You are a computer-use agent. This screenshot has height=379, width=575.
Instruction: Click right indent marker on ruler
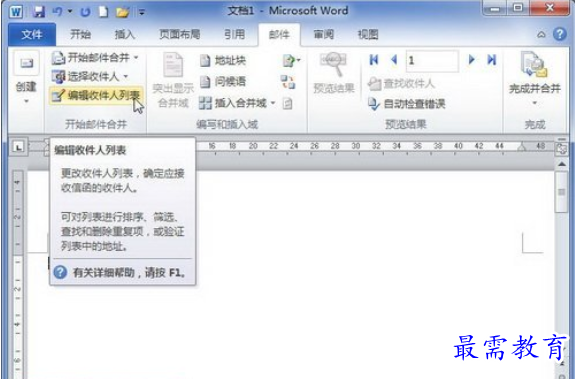click(x=522, y=147)
